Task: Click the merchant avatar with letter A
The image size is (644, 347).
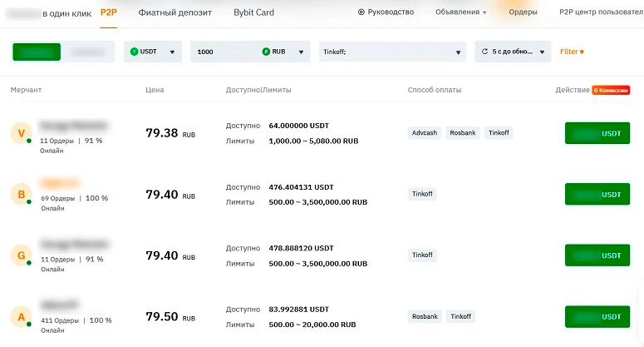Action: [x=21, y=317]
